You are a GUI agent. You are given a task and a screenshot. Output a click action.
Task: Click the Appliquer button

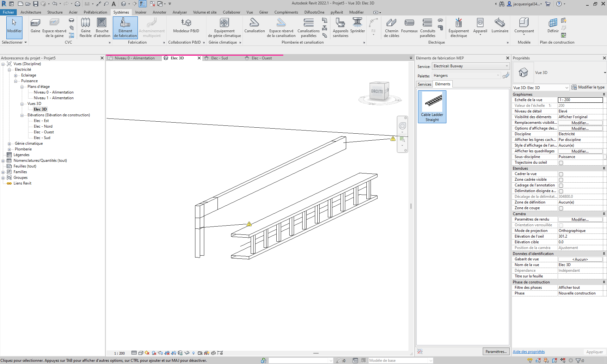click(594, 352)
